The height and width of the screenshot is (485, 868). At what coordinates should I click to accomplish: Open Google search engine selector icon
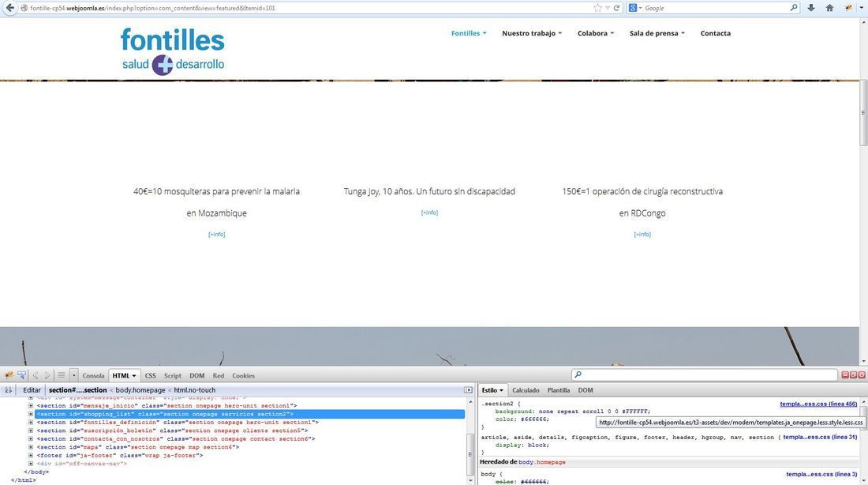(x=634, y=8)
